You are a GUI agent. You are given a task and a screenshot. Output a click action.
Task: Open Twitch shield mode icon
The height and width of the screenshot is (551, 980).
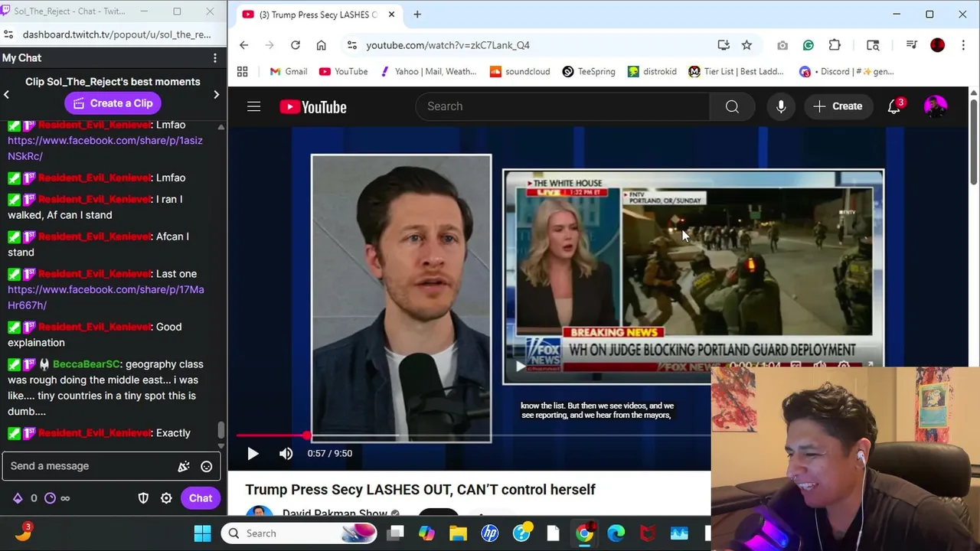(x=143, y=498)
